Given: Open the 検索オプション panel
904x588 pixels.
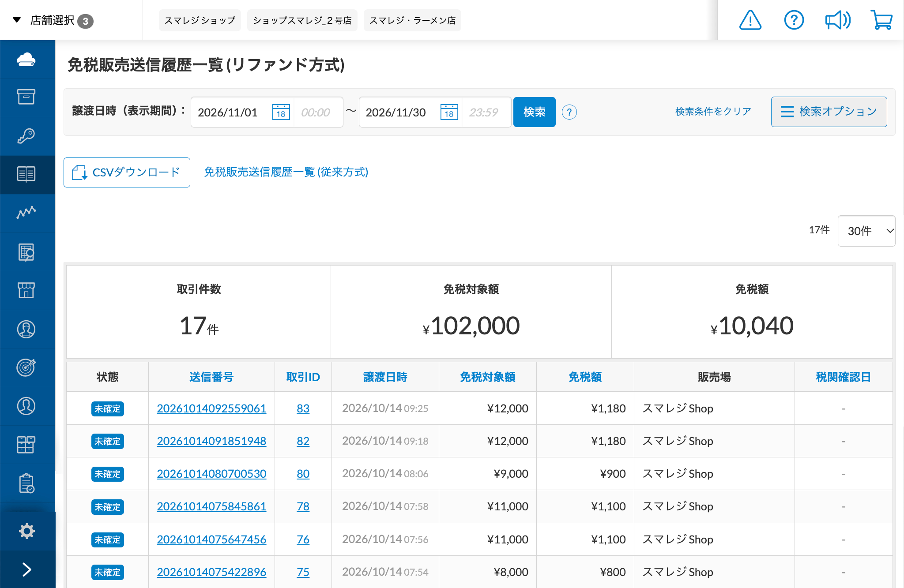Looking at the screenshot, I should 829,112.
